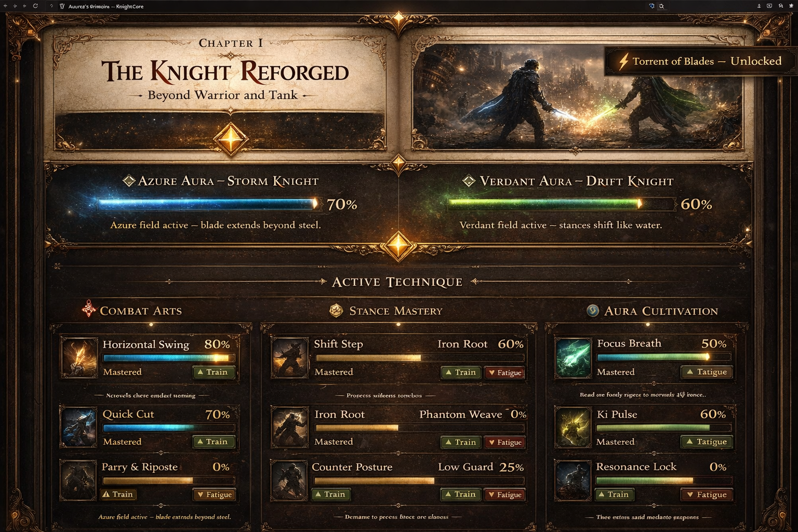Image resolution: width=798 pixels, height=532 pixels.
Task: Select the Ki Pulse skill icon
Action: (573, 428)
